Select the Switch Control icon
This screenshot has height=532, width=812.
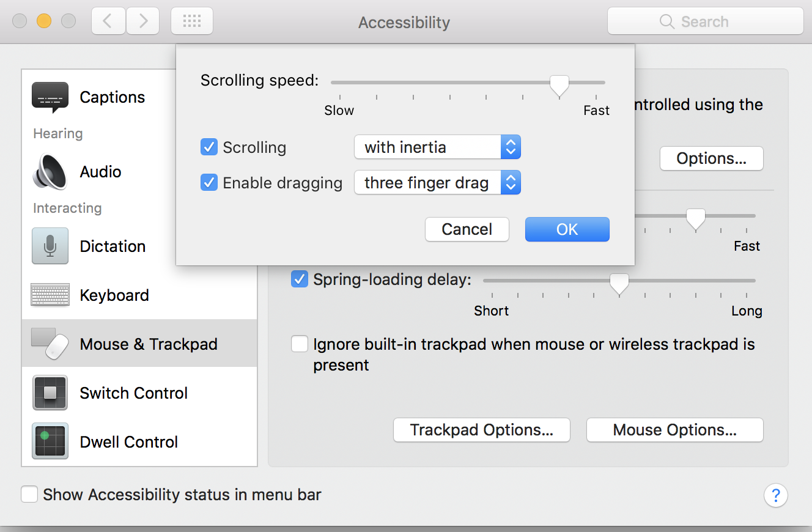click(50, 393)
